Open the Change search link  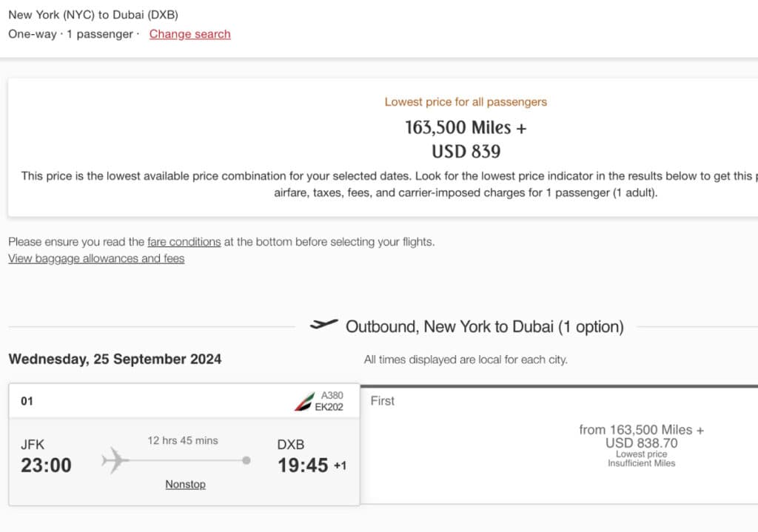click(189, 34)
